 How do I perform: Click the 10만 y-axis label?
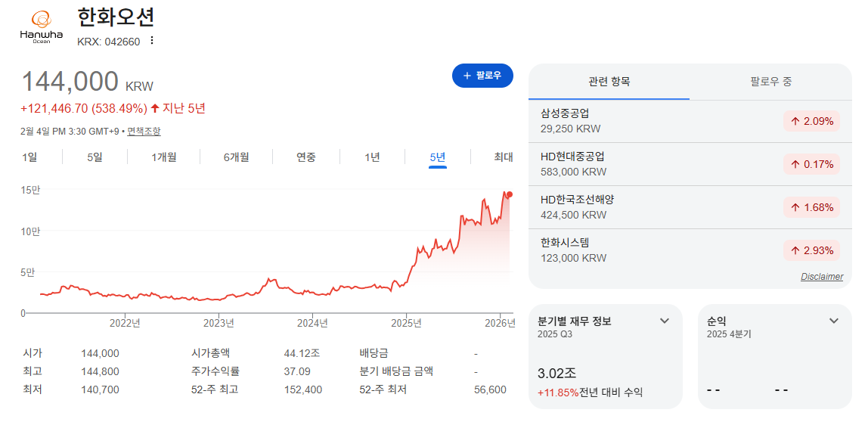32,231
